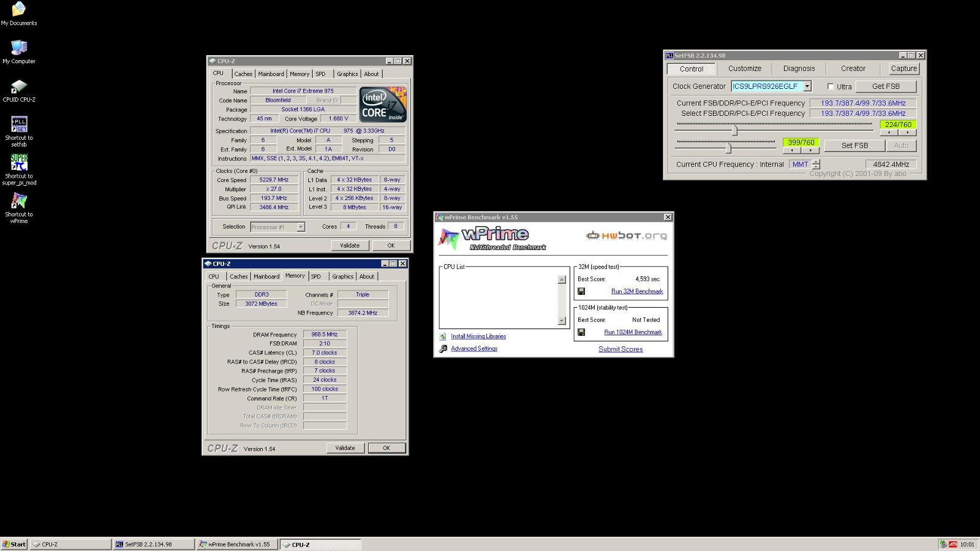Click the HWBOT.org logo in wPrime
The width and height of the screenshot is (980, 551).
pos(627,235)
